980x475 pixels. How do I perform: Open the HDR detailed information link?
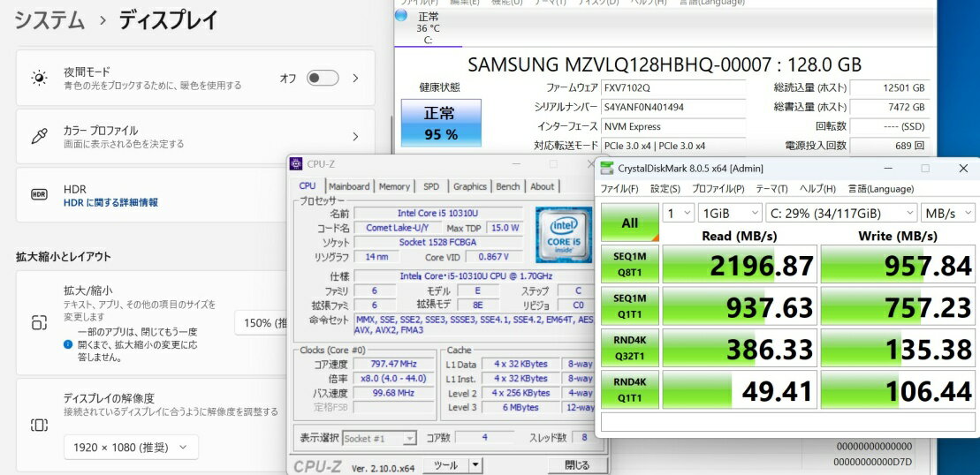(110, 203)
